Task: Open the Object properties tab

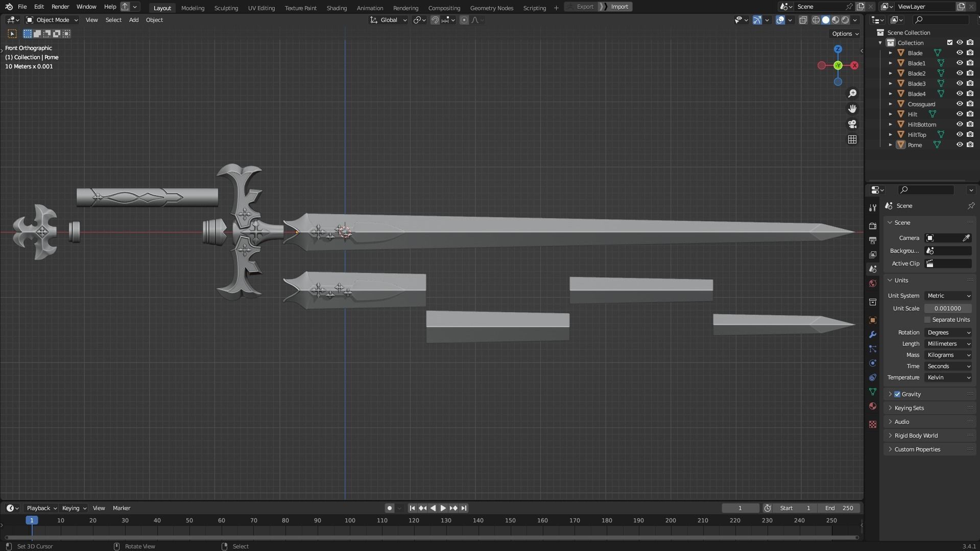Action: (x=872, y=320)
